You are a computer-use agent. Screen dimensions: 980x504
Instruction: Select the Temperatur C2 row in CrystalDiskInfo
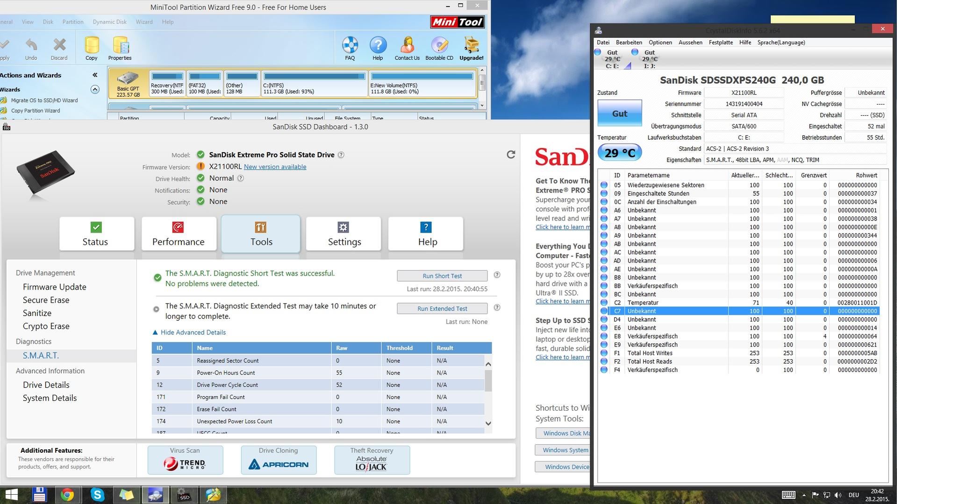739,303
